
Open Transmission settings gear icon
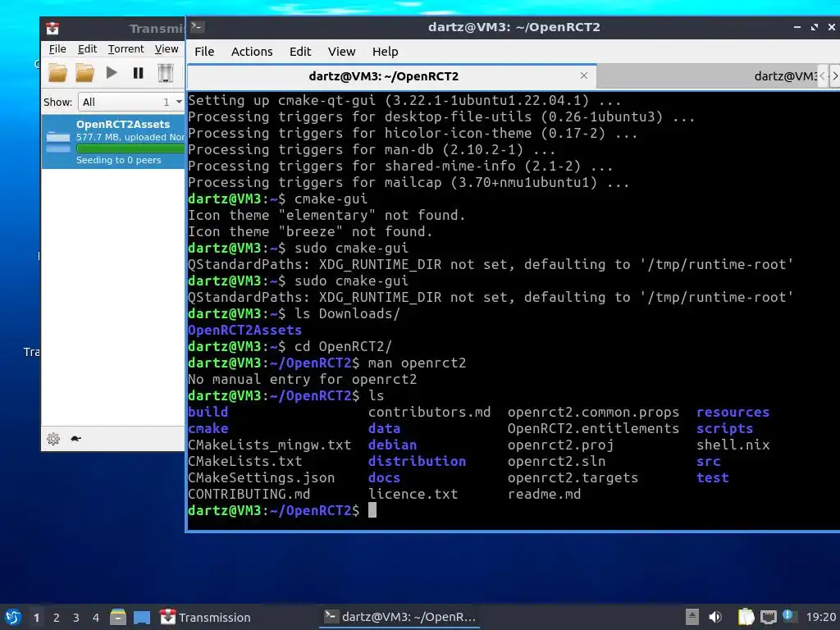coord(53,439)
